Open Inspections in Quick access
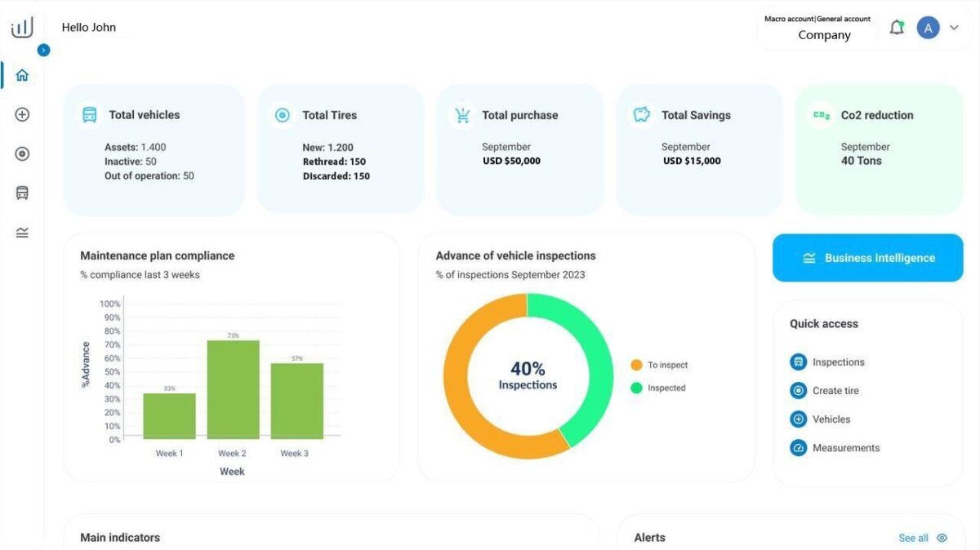980x550 pixels. pyautogui.click(x=827, y=362)
